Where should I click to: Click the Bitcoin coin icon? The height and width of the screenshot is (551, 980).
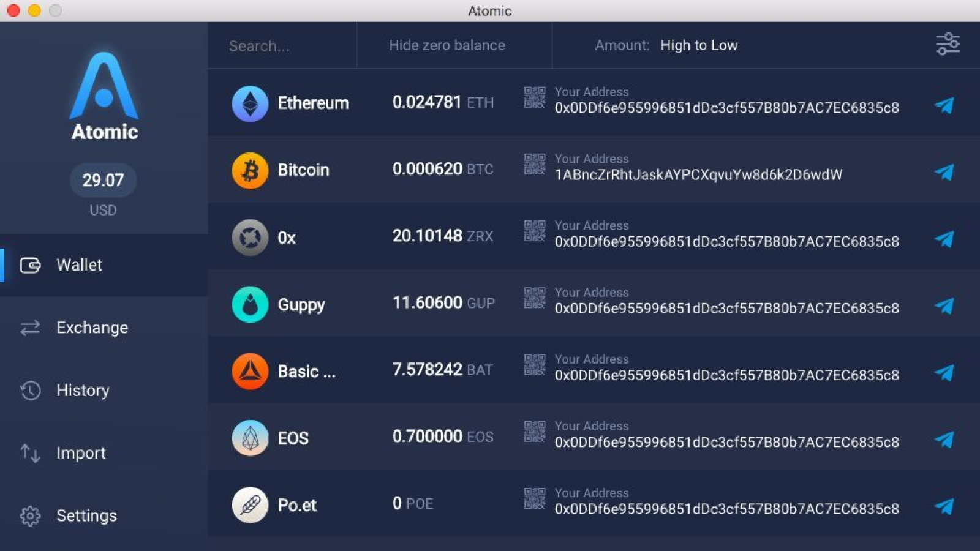(x=250, y=170)
